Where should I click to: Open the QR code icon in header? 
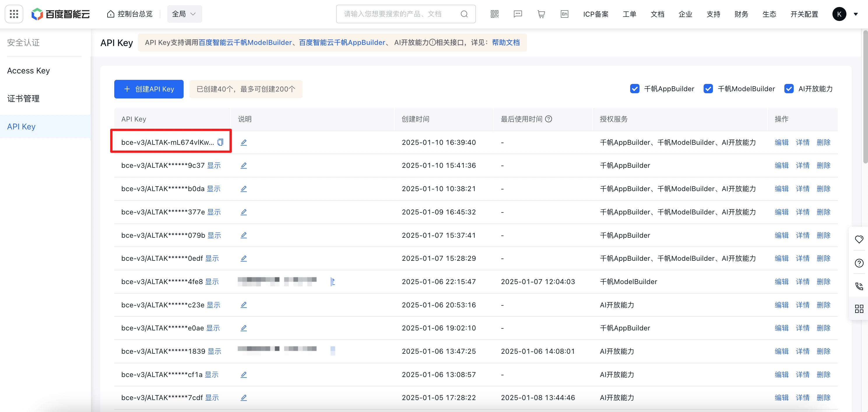(x=494, y=14)
